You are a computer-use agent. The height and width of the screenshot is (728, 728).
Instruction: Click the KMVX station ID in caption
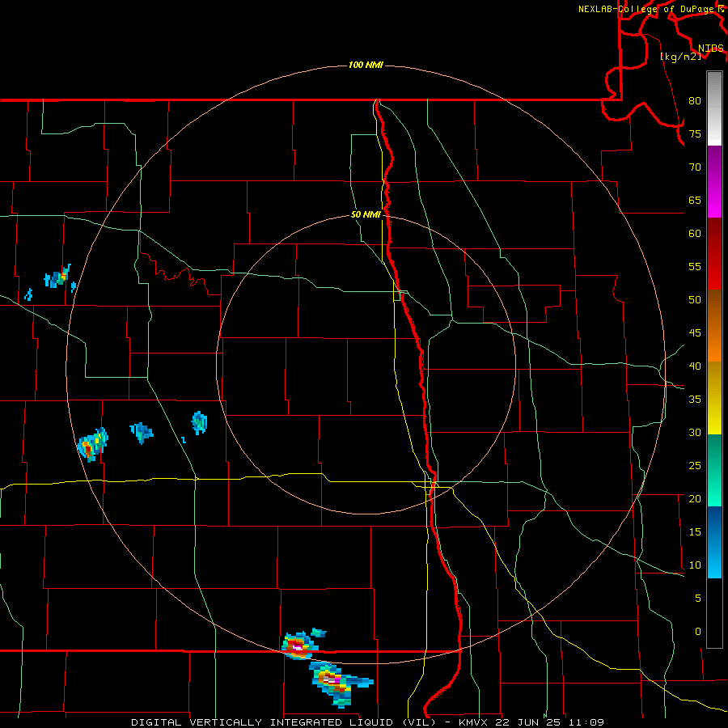point(474,722)
